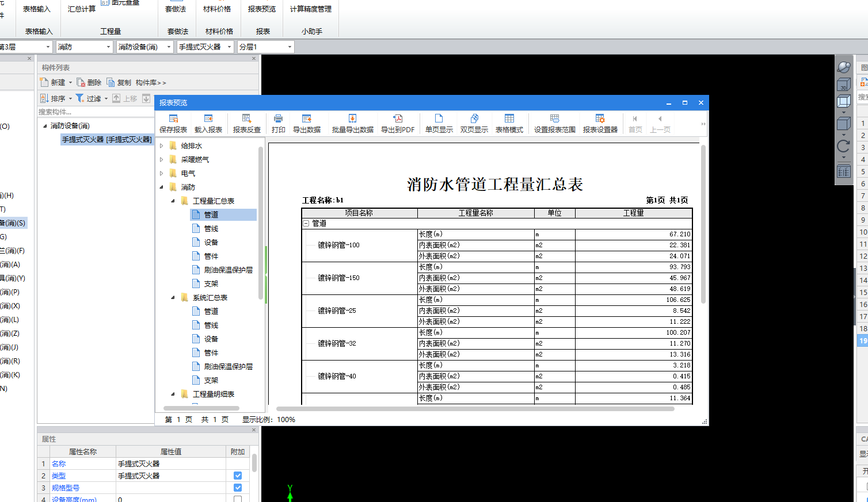Select 刷油保温保护层 under 系统汇总表
Image resolution: width=868 pixels, height=502 pixels.
click(x=228, y=366)
